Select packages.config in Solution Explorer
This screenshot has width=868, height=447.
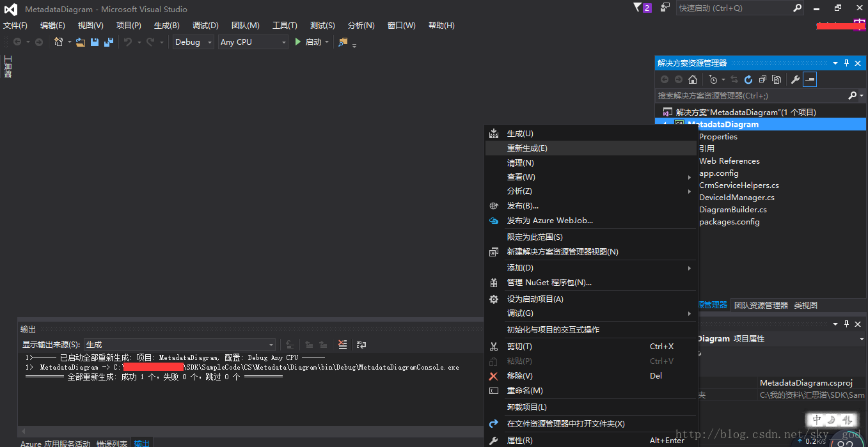729,222
